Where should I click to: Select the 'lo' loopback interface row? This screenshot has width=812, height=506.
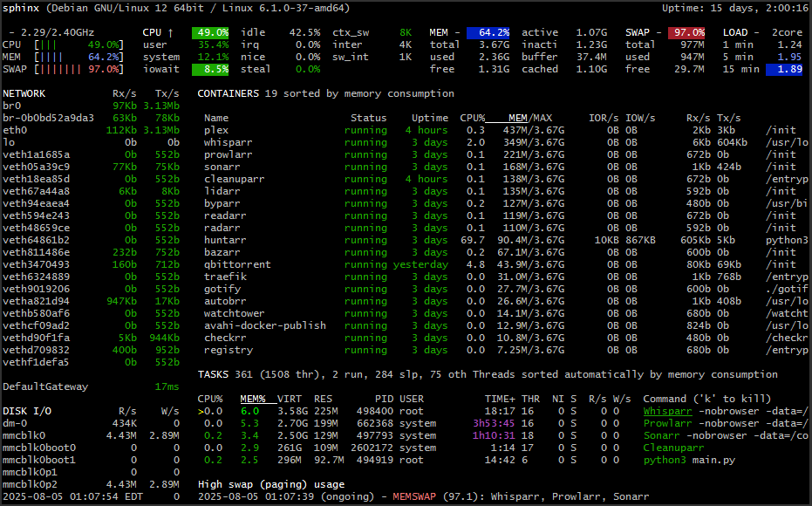click(91, 142)
